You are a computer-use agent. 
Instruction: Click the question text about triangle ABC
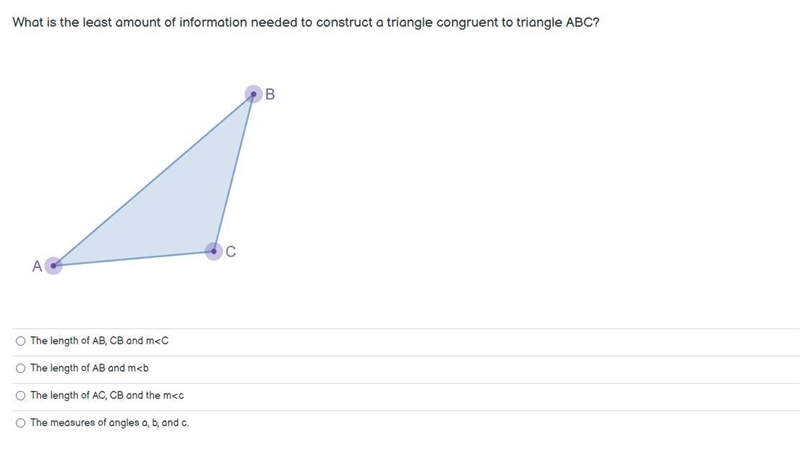tap(306, 22)
